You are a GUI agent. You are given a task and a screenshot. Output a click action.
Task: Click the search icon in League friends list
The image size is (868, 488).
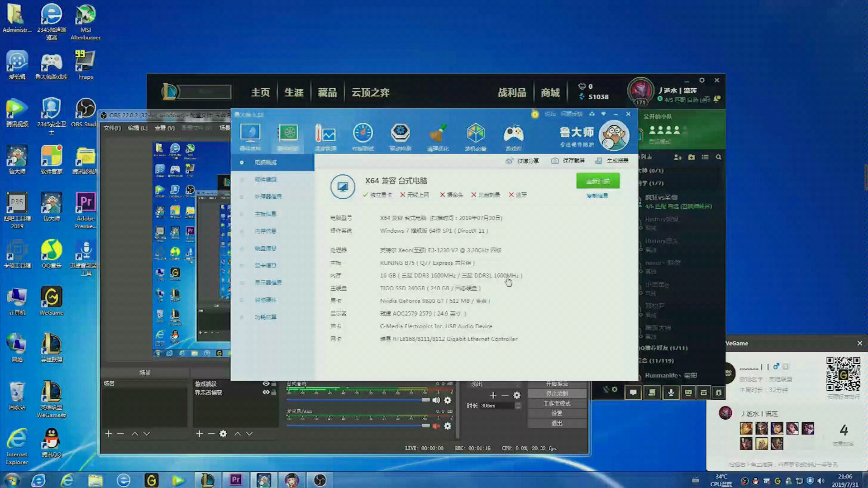719,157
